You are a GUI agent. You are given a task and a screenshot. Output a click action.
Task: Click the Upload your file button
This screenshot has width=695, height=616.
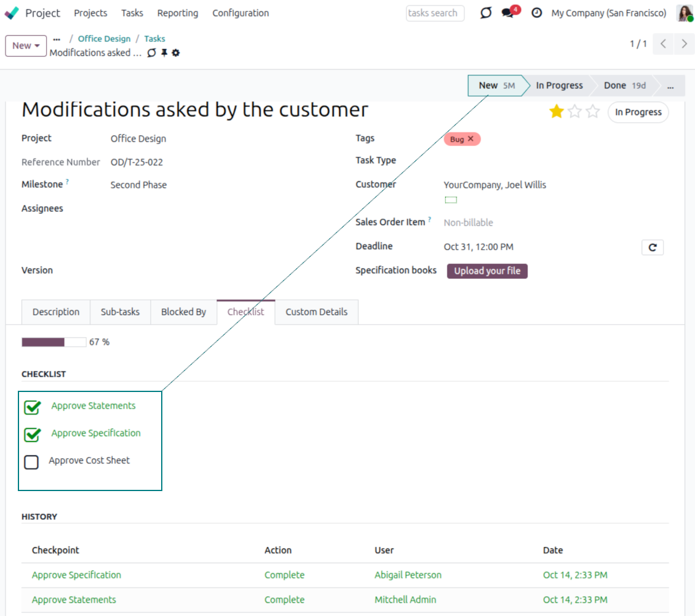(487, 271)
